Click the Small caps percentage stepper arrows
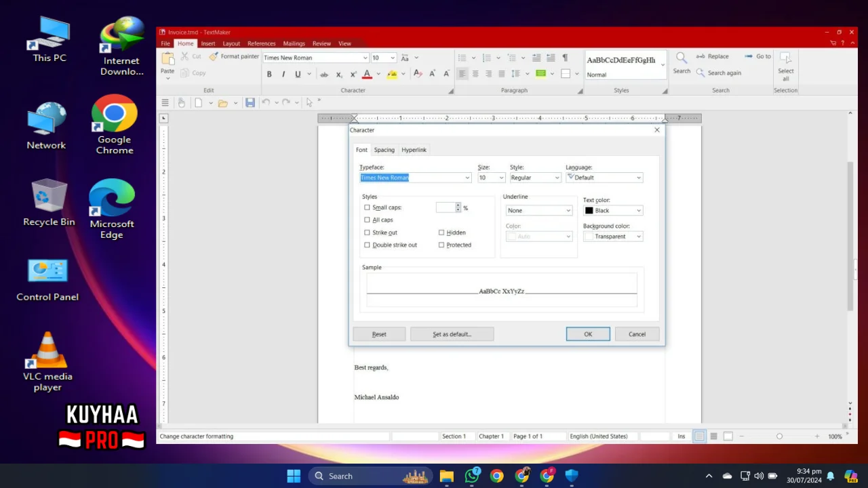This screenshot has height=488, width=868. (x=458, y=207)
